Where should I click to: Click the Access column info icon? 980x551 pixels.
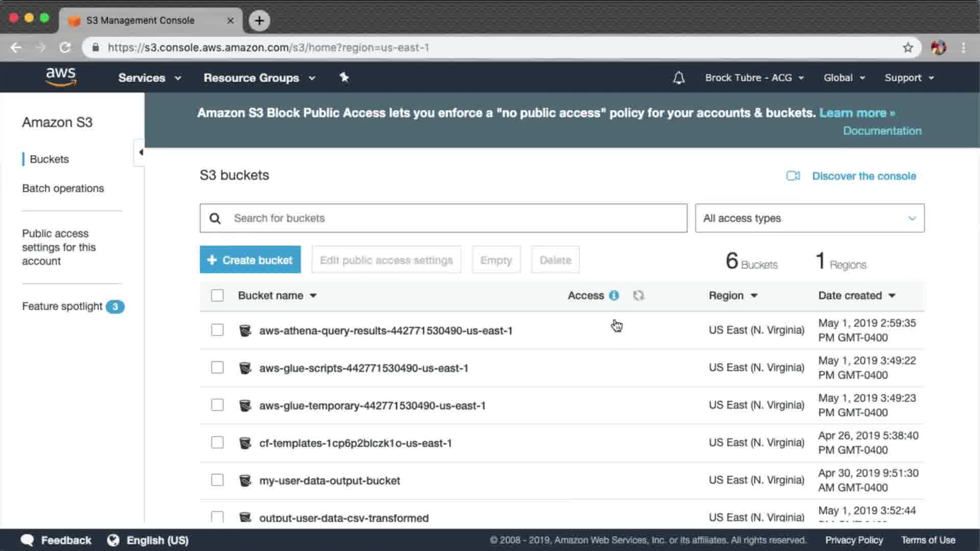614,295
